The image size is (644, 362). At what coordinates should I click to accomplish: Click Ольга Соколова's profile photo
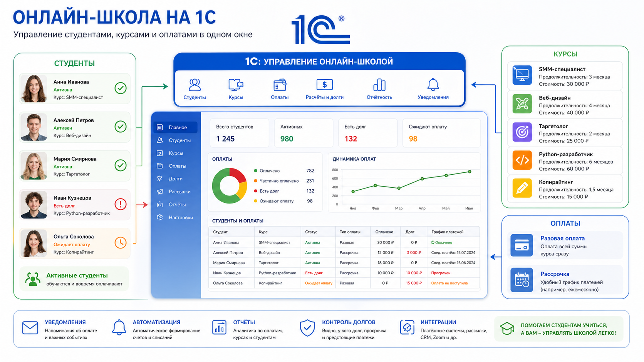[34, 243]
